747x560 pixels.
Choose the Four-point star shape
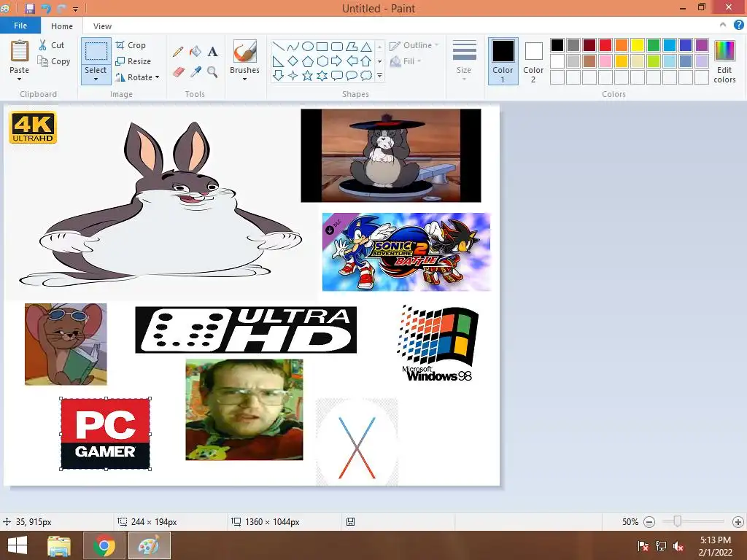tap(293, 75)
